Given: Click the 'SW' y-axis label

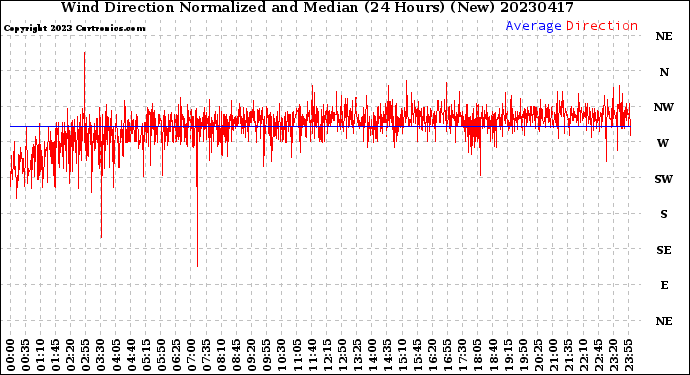Looking at the screenshot, I should click(664, 179).
